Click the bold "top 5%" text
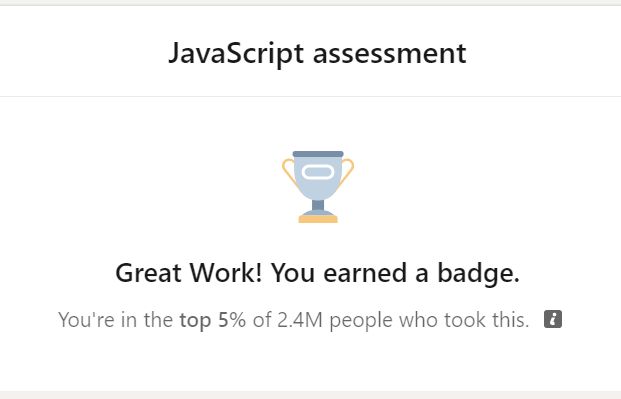Screen dimensions: 621x399 click(213, 320)
